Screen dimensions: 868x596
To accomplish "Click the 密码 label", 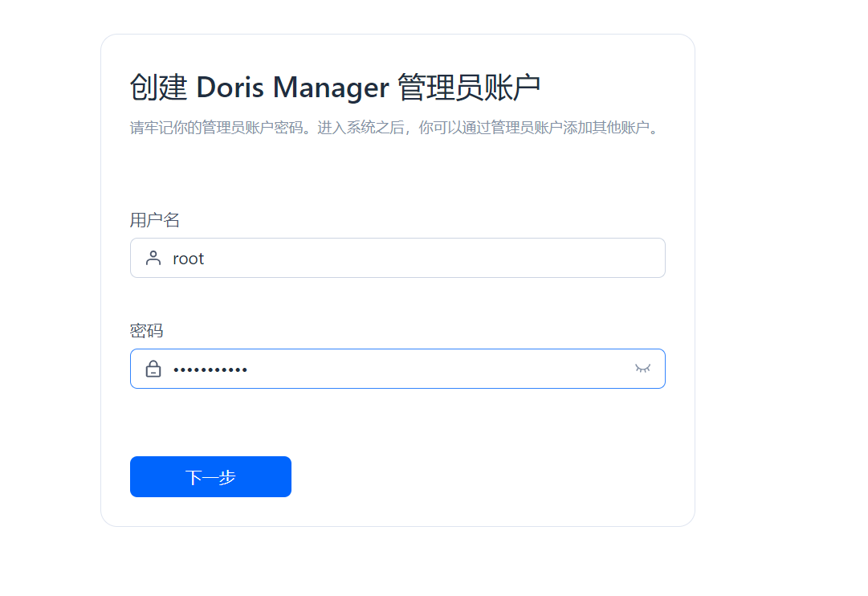I will (x=146, y=331).
